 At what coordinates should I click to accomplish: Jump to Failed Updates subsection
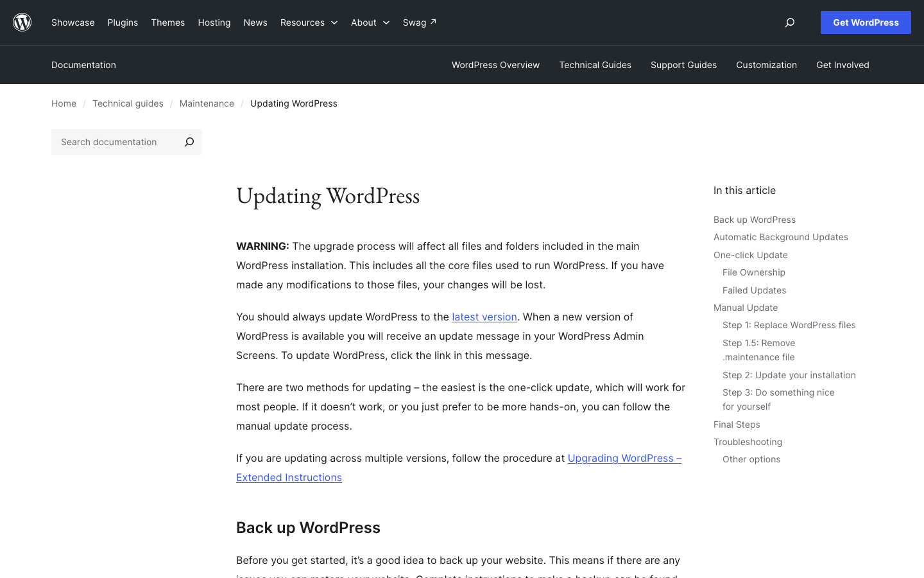coord(755,290)
